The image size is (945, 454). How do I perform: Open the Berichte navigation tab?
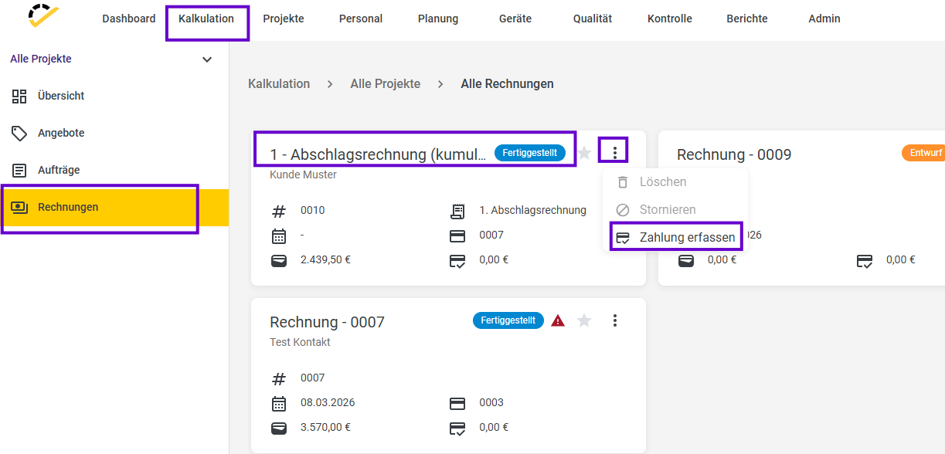(747, 19)
